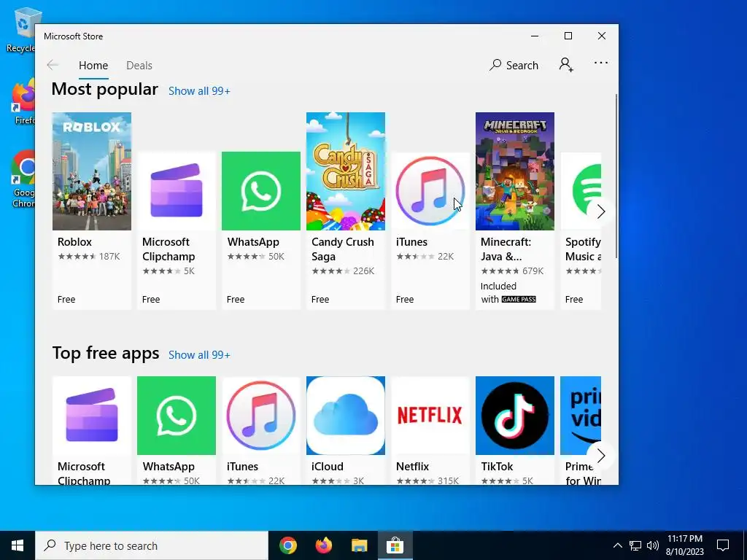Click the Game Pass badge on Minecraft
Image resolution: width=747 pixels, height=560 pixels.
click(519, 299)
